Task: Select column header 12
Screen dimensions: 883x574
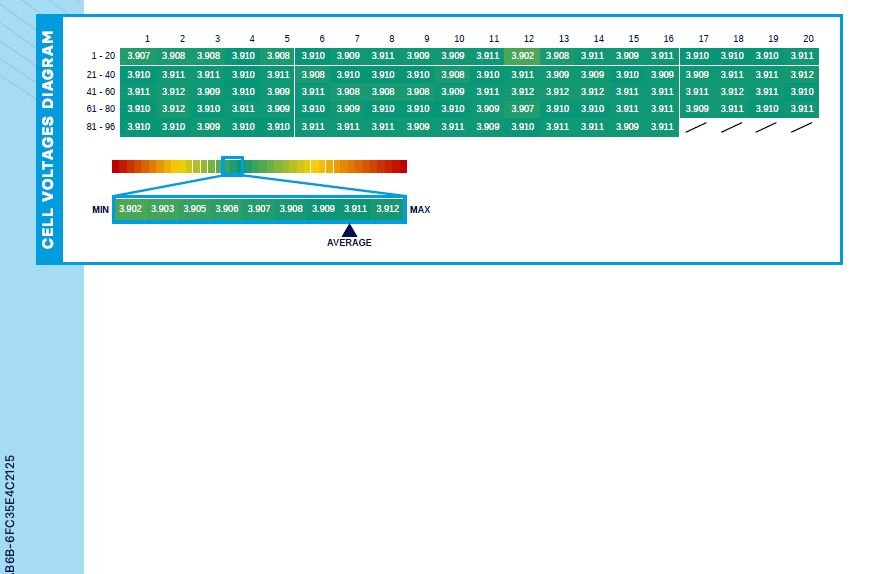Action: coord(529,39)
